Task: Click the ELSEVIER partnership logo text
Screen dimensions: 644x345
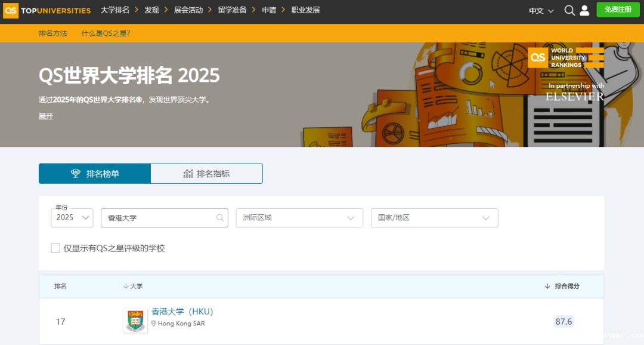Action: 575,97
